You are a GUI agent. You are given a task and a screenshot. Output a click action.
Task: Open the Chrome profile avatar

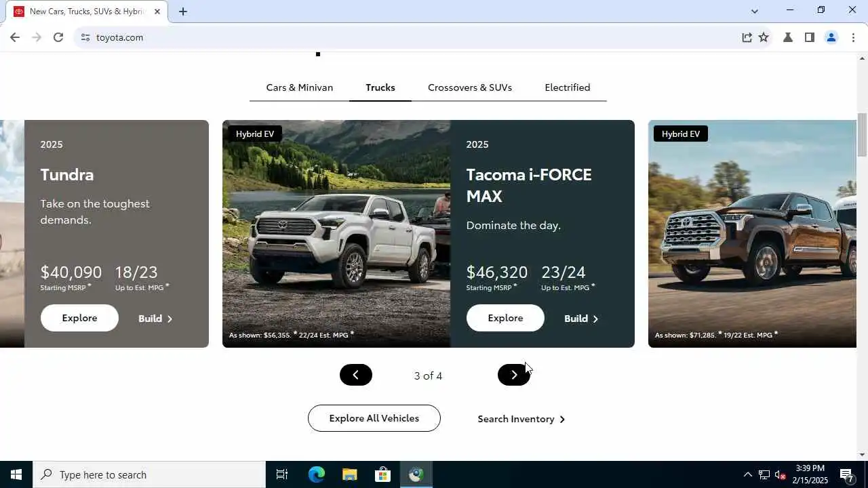tap(831, 37)
